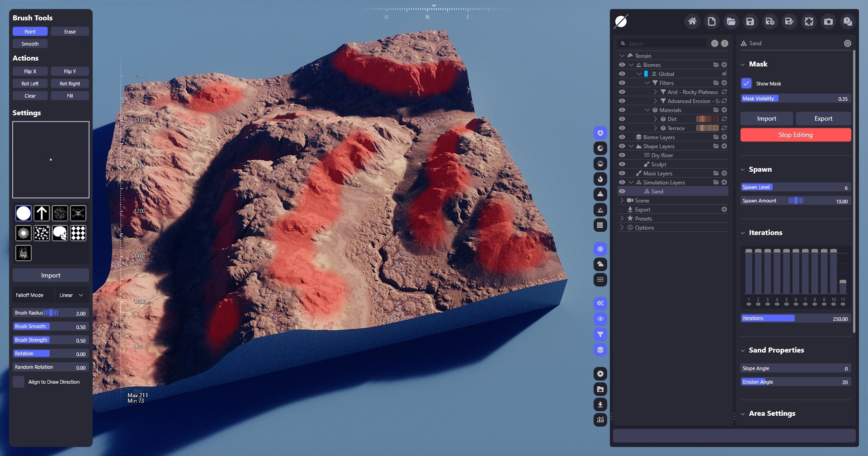Open the Falloff Mode Linear dropdown
This screenshot has height=456, width=868.
71,295
